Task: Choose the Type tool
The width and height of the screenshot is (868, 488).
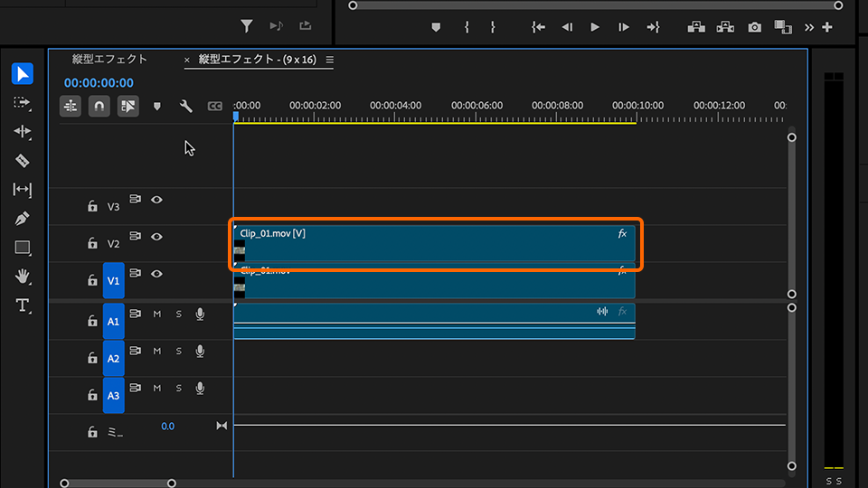Action: (x=23, y=305)
